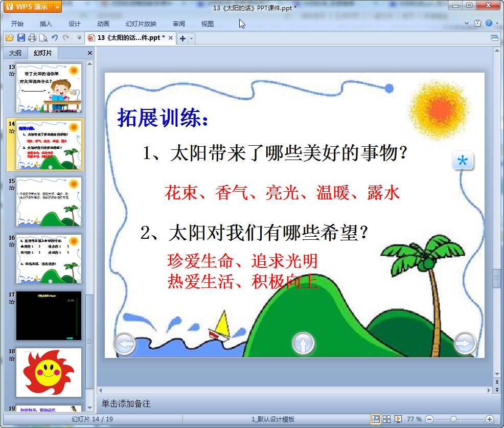The width and height of the screenshot is (504, 428).
Task: Select slide 18 sun face thumbnail
Action: [49, 373]
